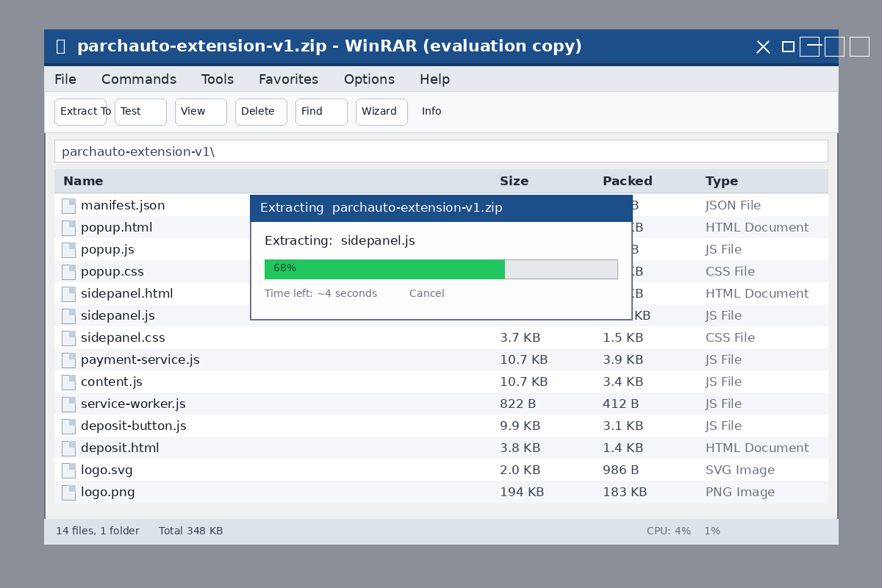Screen dimensions: 882x588
Task: Open the Help menu
Action: coord(434,79)
